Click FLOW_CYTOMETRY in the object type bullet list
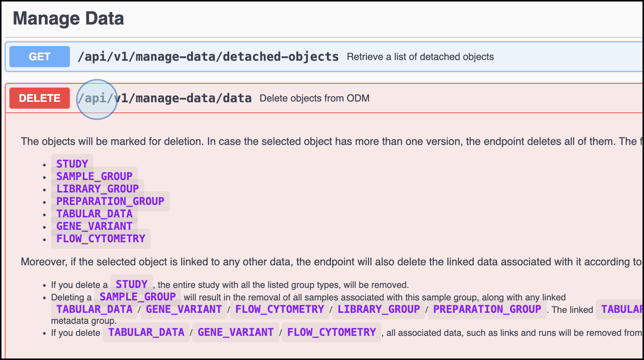Image resolution: width=644 pixels, height=360 pixels. tap(101, 238)
